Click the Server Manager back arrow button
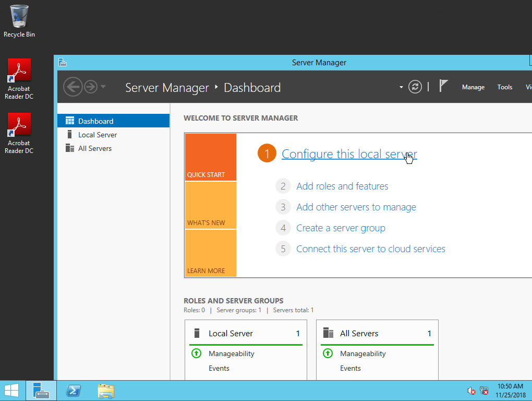Viewport: 532px width, 401px height. (x=73, y=87)
